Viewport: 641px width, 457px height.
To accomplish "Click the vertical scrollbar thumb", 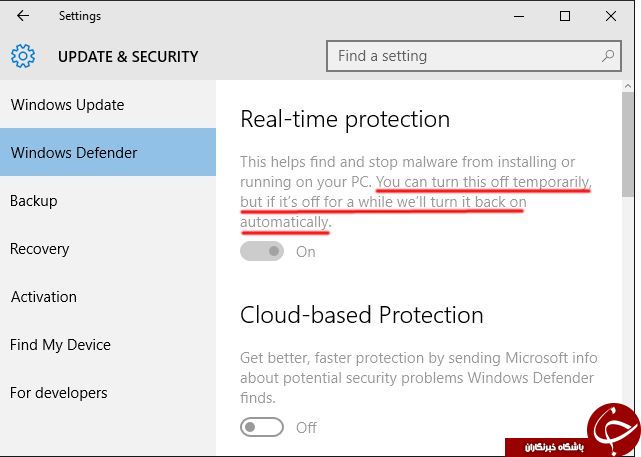I will 628,145.
